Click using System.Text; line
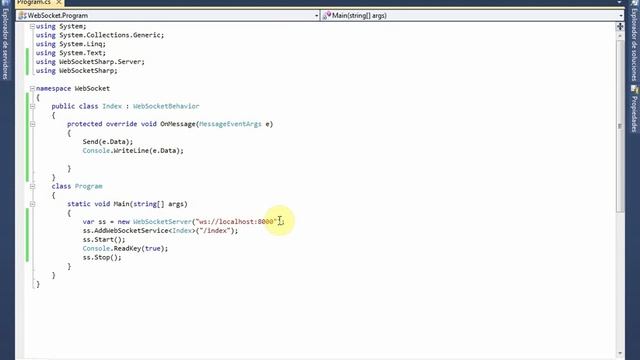This screenshot has height=360, width=640. pos(71,53)
